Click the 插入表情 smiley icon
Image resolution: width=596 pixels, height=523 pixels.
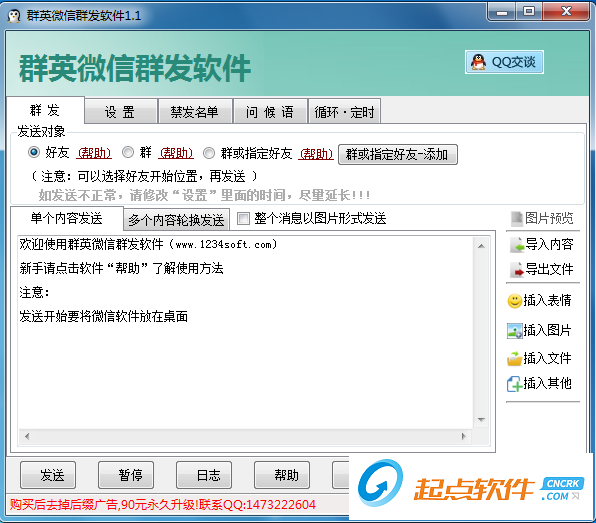[x=515, y=301]
